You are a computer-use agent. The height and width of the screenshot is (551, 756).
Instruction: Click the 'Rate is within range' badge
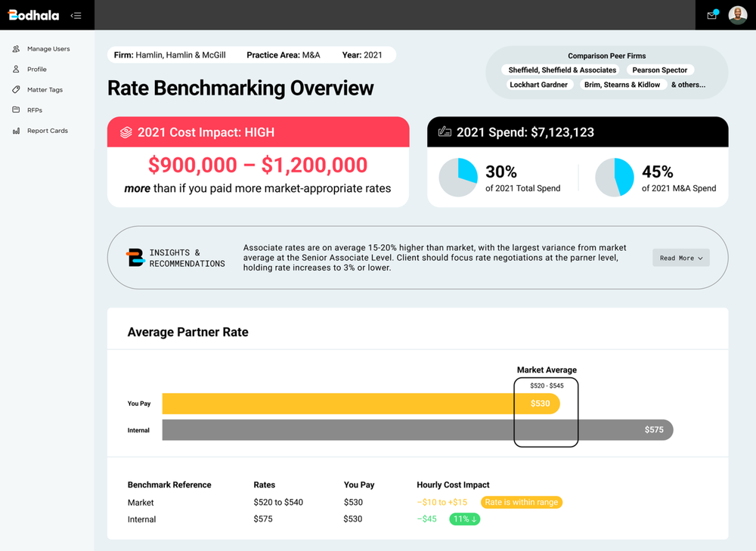(x=521, y=503)
